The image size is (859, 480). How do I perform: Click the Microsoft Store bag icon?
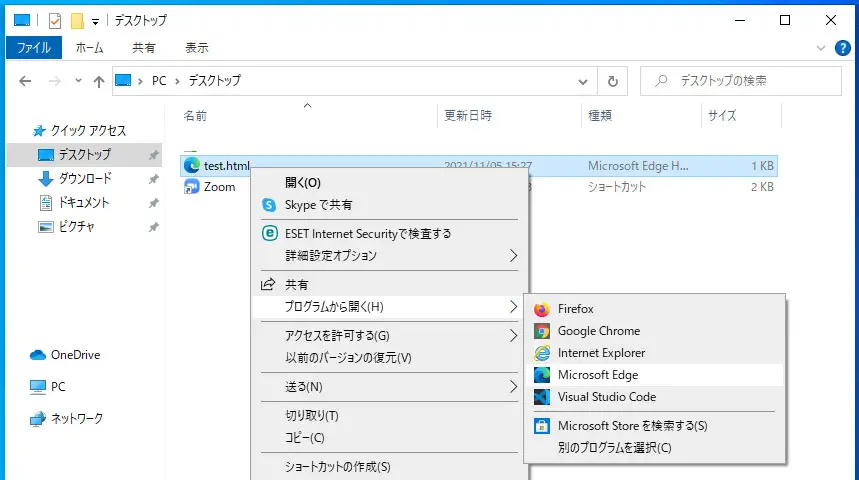coord(542,426)
